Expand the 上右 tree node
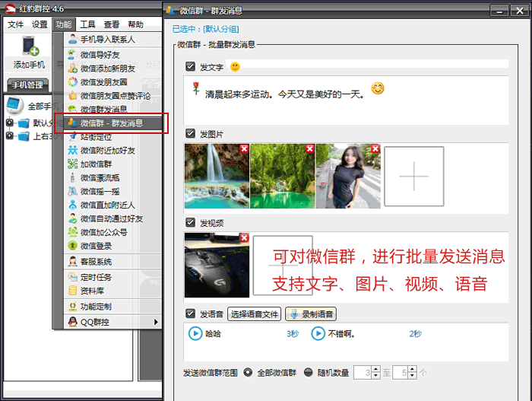The image size is (532, 401). (10, 136)
